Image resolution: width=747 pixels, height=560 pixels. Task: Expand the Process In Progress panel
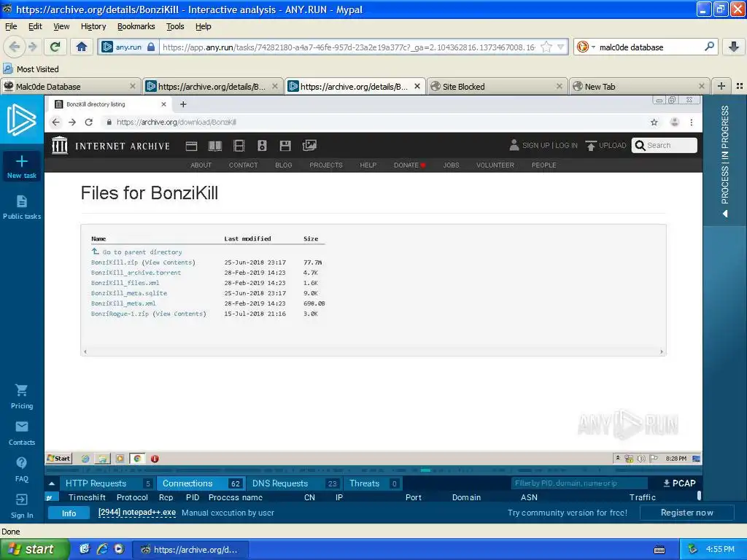(x=725, y=161)
